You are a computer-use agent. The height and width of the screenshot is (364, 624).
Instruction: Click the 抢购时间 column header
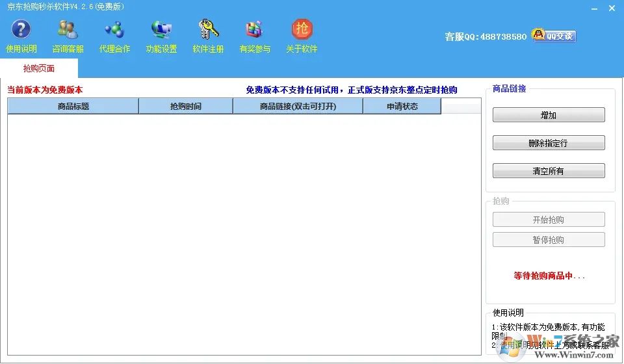click(x=185, y=107)
